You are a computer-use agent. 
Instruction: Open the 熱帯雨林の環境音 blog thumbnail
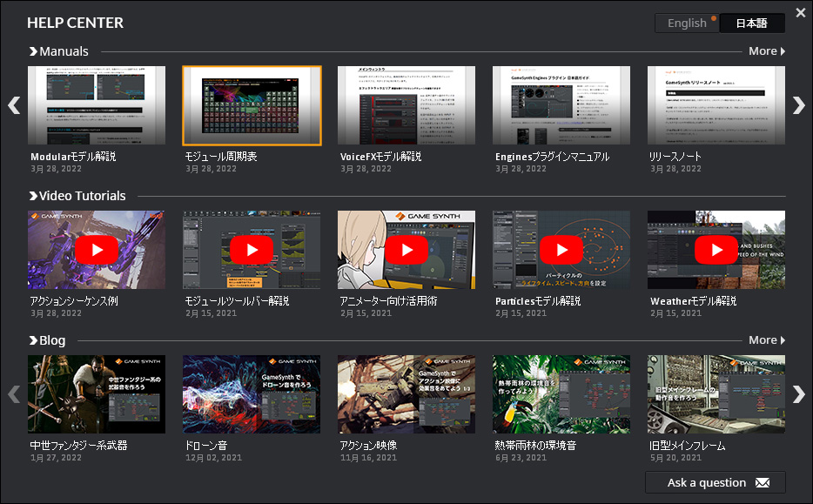coord(561,394)
